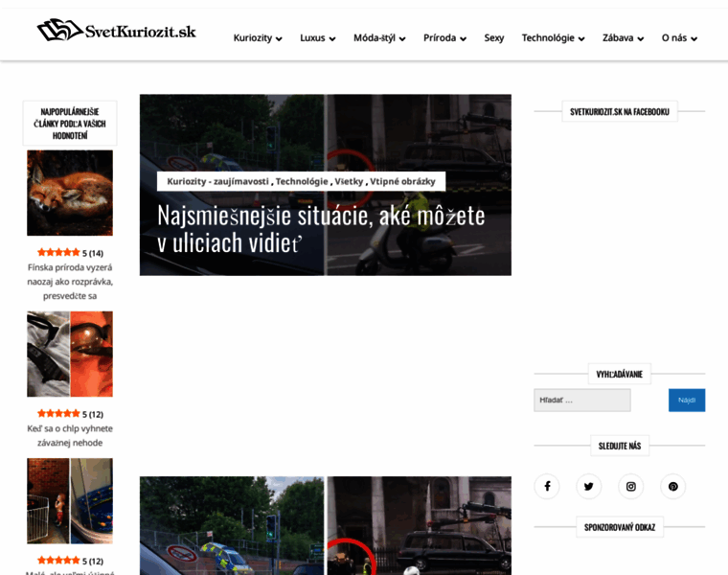Open the Príroda menu item
The height and width of the screenshot is (575, 728).
click(x=440, y=38)
